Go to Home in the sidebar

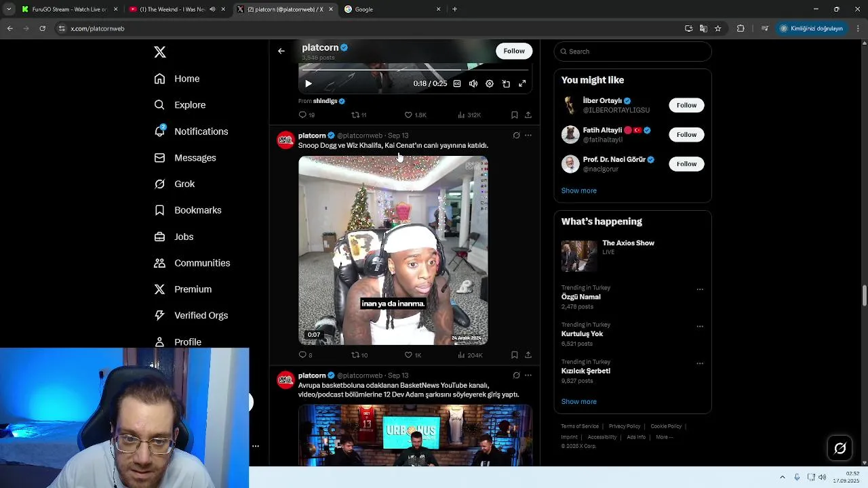coord(176,79)
